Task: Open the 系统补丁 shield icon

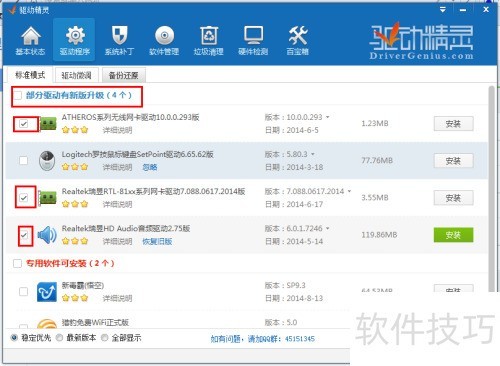Action: 119,40
